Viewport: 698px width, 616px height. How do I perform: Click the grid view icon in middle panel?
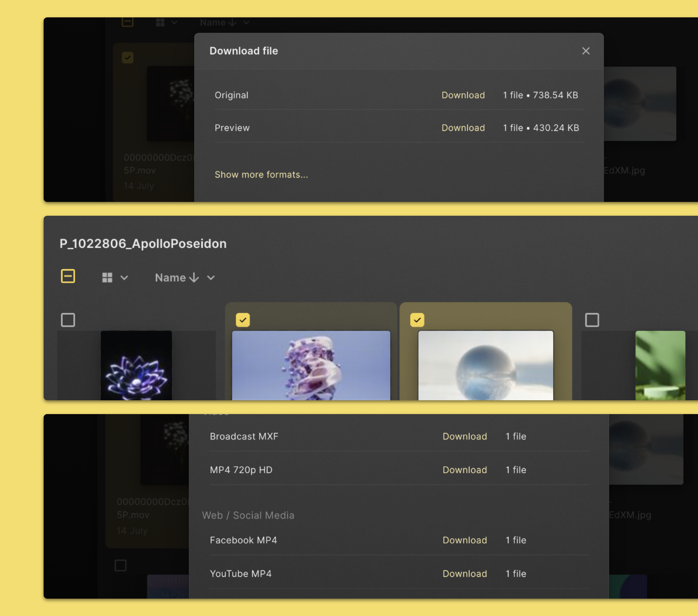coord(107,277)
